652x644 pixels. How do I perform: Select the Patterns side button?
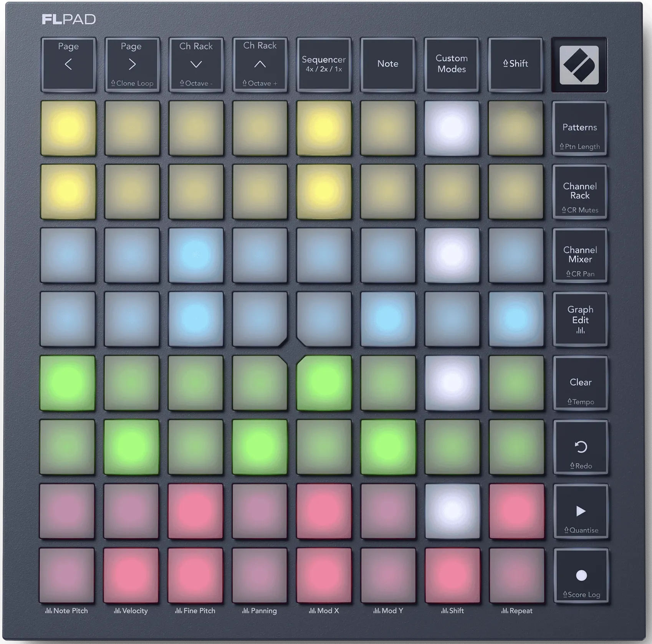580,129
